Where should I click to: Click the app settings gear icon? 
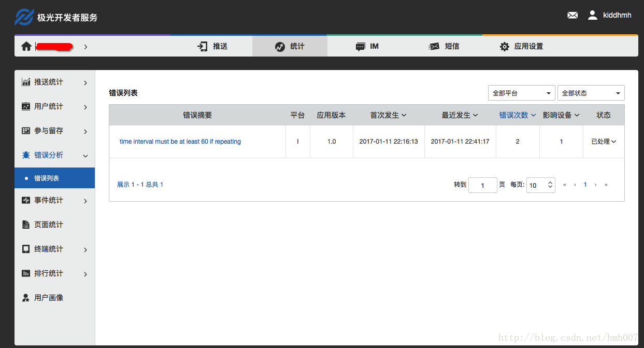pos(505,47)
